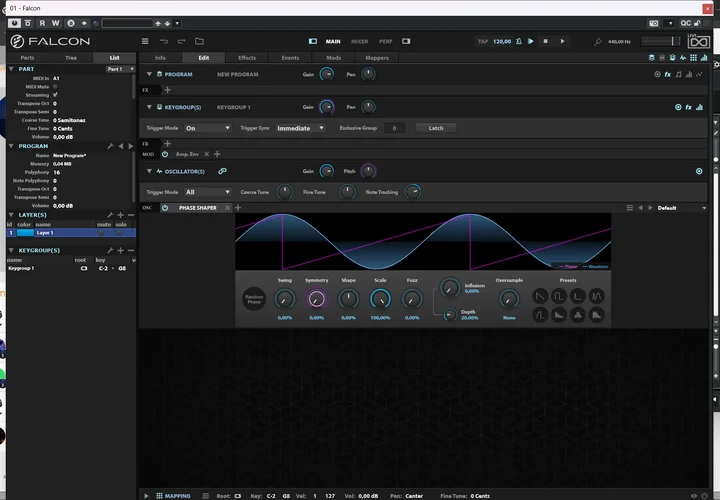Remove the Amp. Env modulation with X
The image size is (720, 500).
pyautogui.click(x=206, y=154)
